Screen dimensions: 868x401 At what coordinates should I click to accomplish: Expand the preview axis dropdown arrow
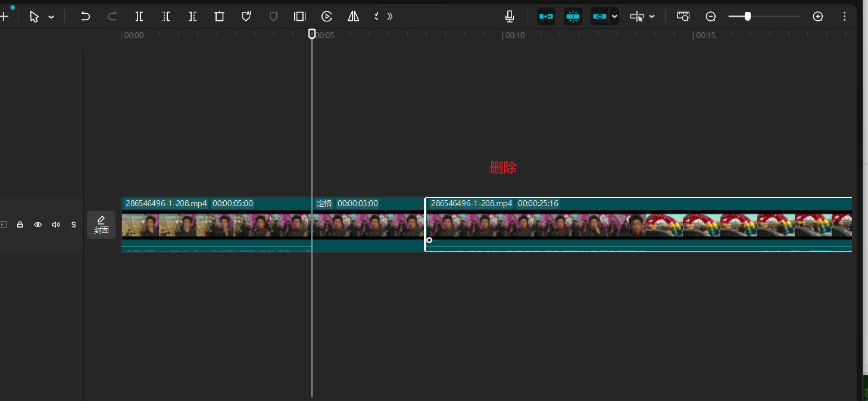(652, 17)
